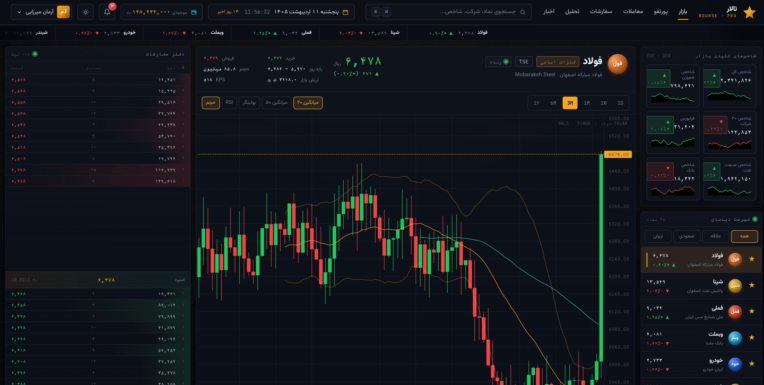Open the فرابورس index card
Image resolution: width=764 pixels, height=385 pixels.
(x=673, y=132)
